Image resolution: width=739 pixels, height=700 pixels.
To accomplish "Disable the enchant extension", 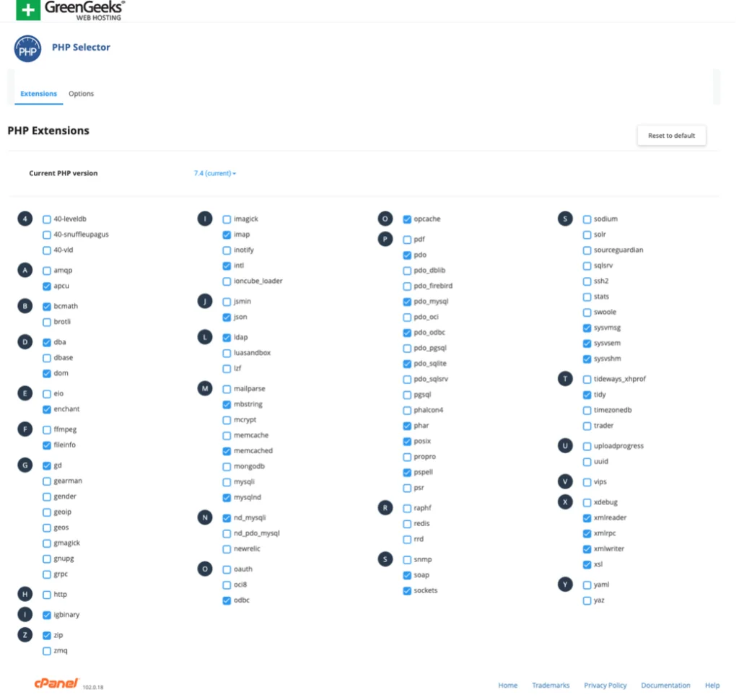I will click(47, 409).
